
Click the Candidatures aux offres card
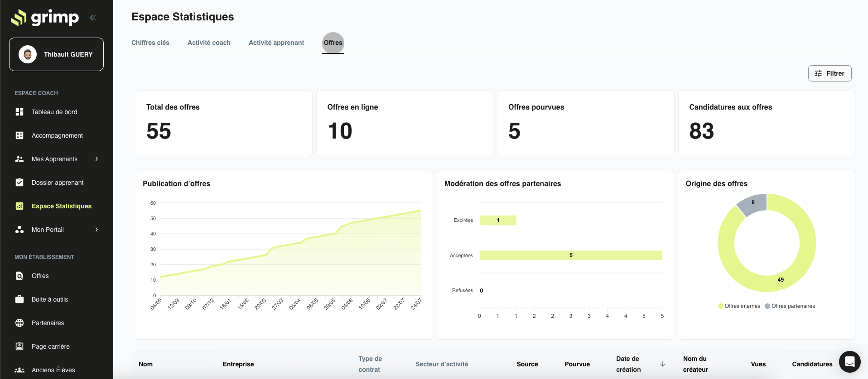[x=767, y=123]
